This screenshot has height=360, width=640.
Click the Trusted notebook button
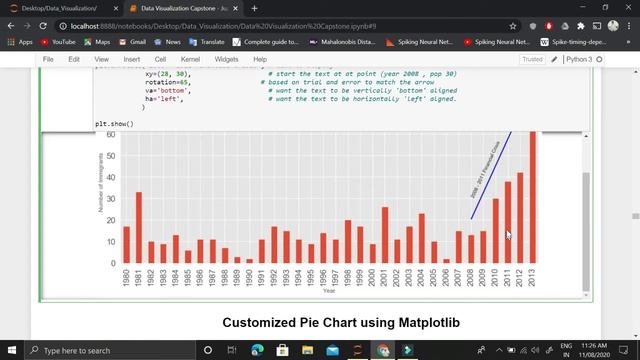(532, 59)
